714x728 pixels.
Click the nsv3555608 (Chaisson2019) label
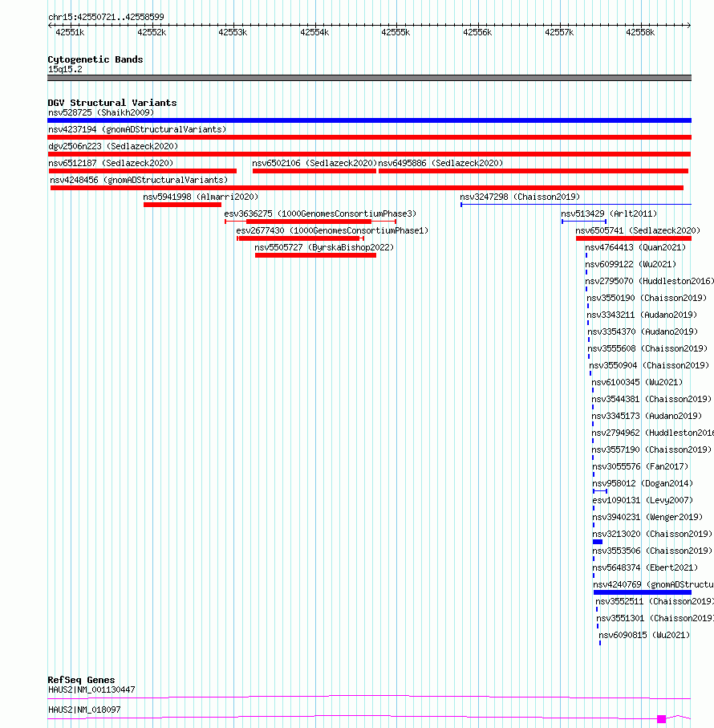tap(647, 348)
